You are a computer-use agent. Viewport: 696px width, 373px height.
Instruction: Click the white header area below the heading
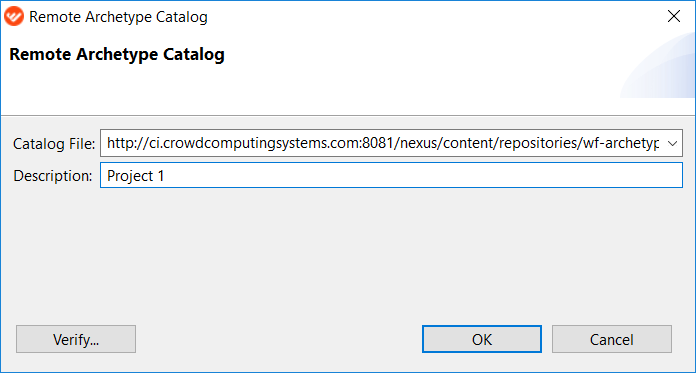pyautogui.click(x=311, y=89)
